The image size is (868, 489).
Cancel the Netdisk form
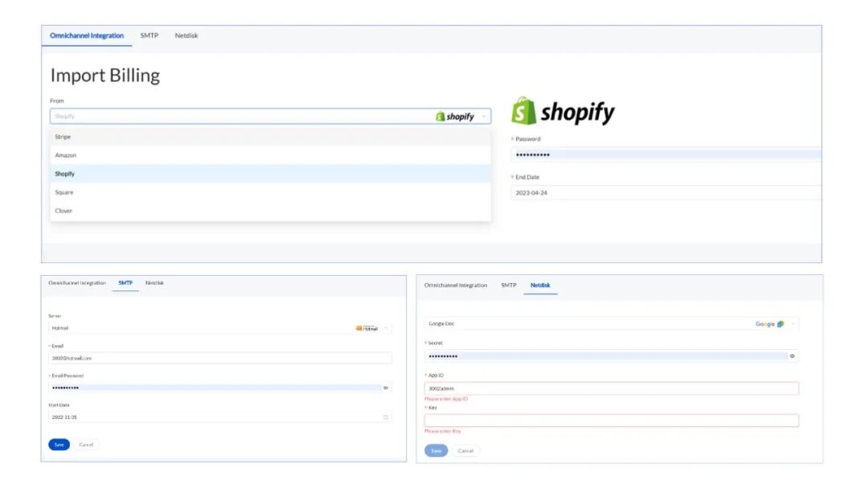[465, 450]
